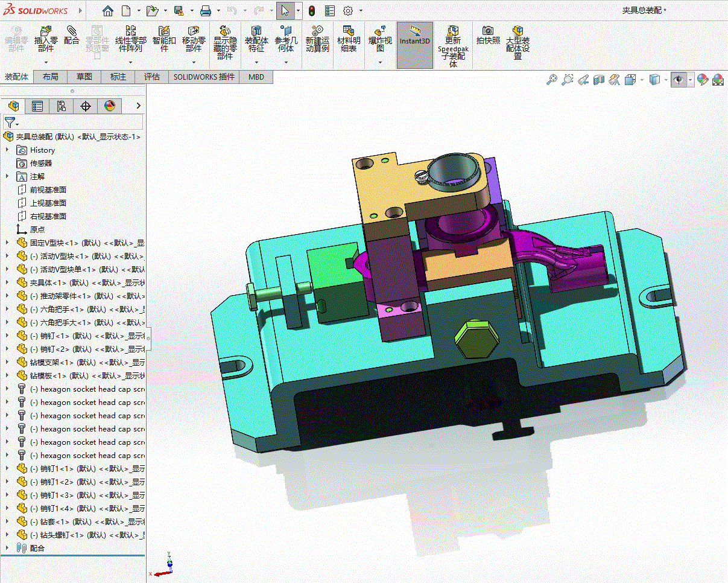Click 更新Speedpak子装配体 tool
The width and height of the screenshot is (728, 583).
452,46
